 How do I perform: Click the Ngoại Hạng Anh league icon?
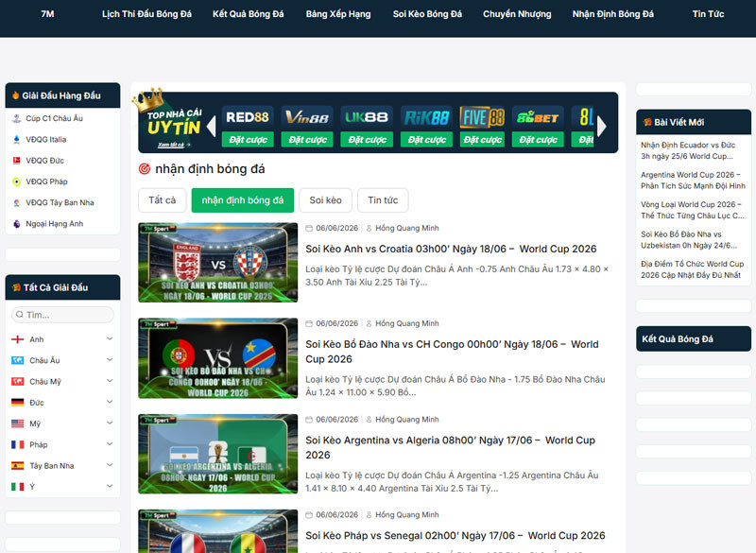click(x=16, y=224)
